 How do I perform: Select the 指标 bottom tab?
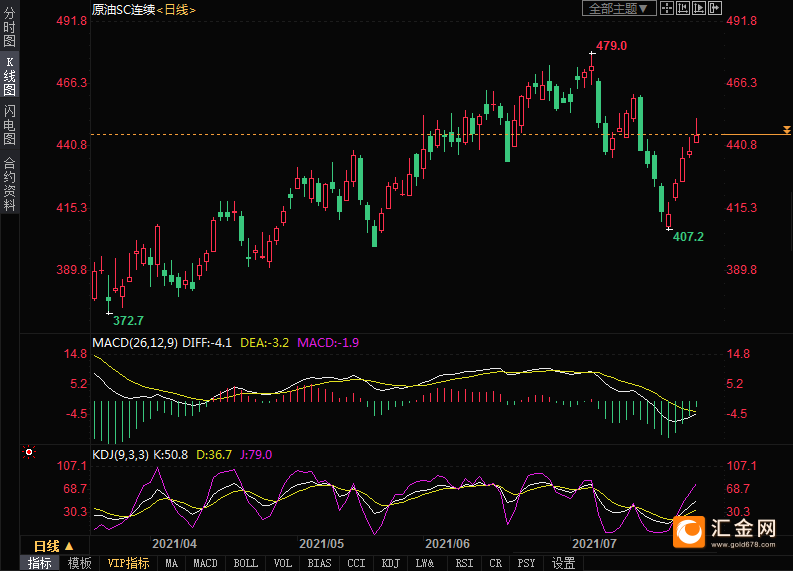[40, 563]
